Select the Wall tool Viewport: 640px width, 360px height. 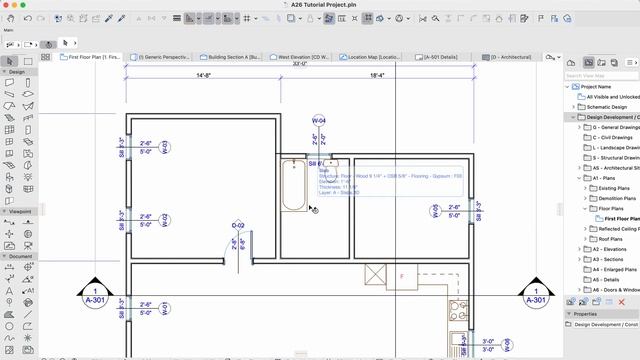tap(9, 83)
